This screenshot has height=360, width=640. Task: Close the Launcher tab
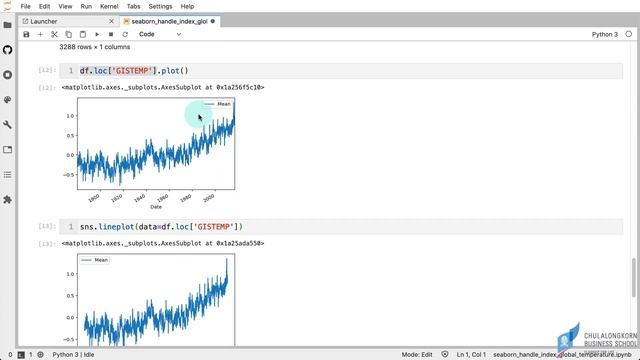click(111, 21)
